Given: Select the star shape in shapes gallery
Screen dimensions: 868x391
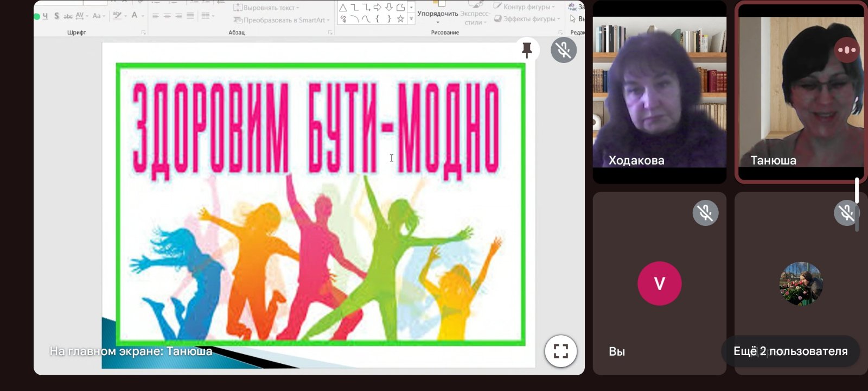Looking at the screenshot, I should pos(400,19).
